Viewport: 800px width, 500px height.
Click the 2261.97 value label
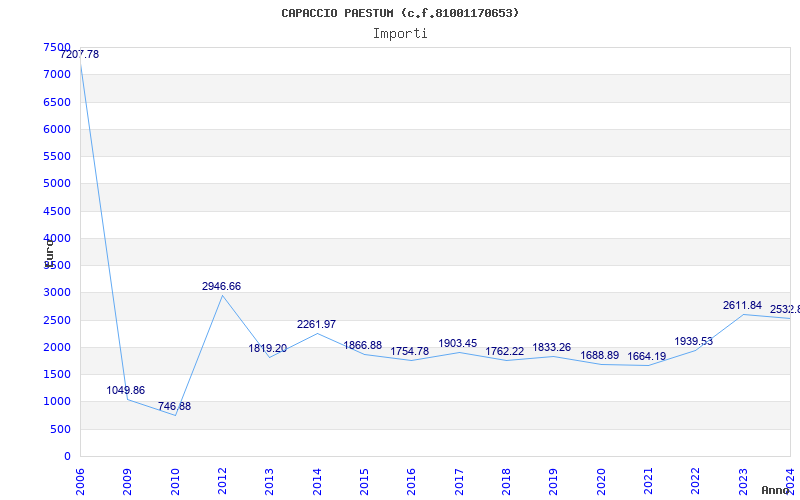point(316,324)
